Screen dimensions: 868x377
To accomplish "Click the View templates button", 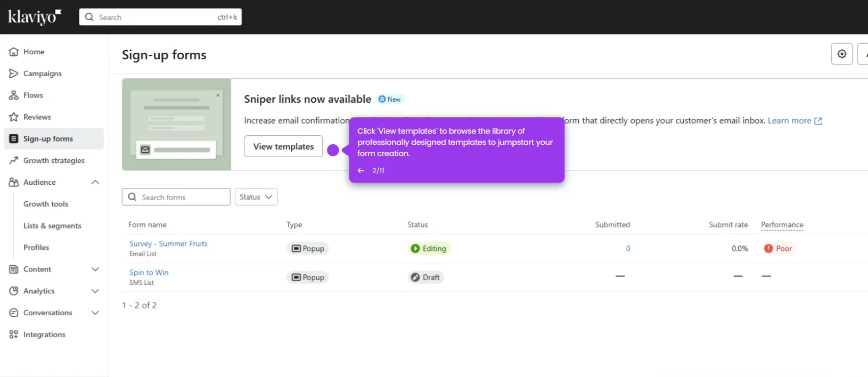I will tap(283, 146).
